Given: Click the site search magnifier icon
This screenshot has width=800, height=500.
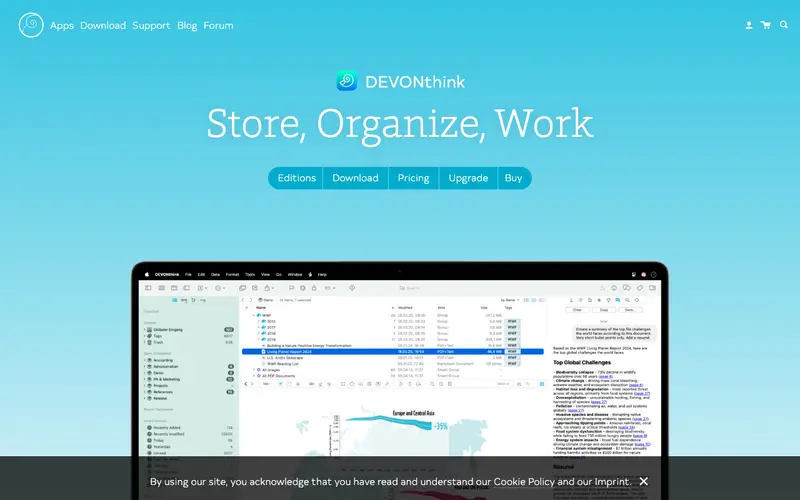Looking at the screenshot, I should tap(784, 24).
